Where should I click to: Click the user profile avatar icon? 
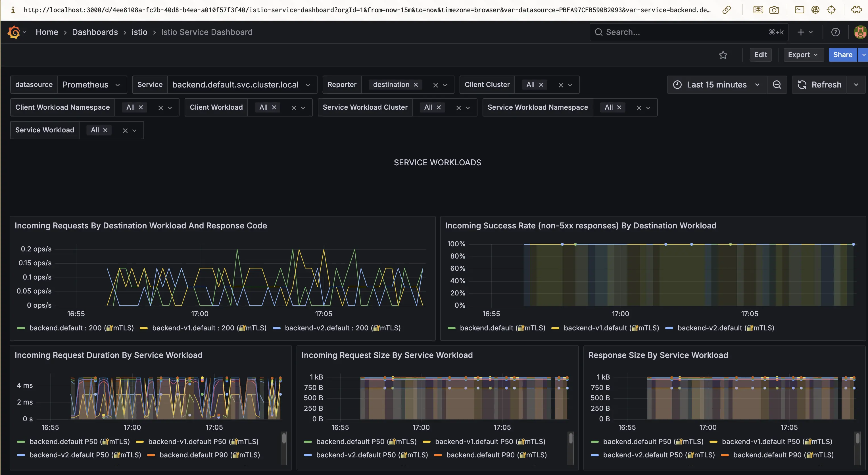(860, 32)
